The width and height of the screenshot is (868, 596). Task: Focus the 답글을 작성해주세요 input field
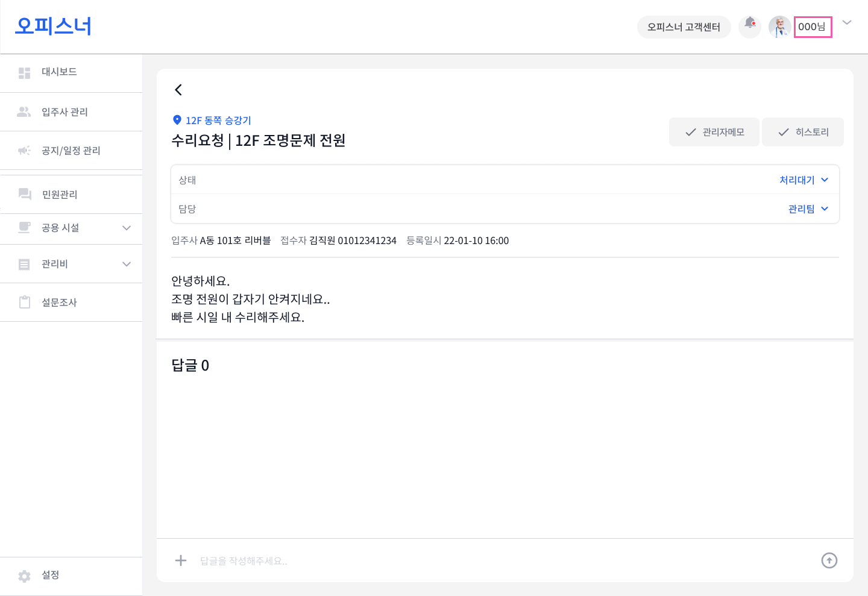click(506, 561)
